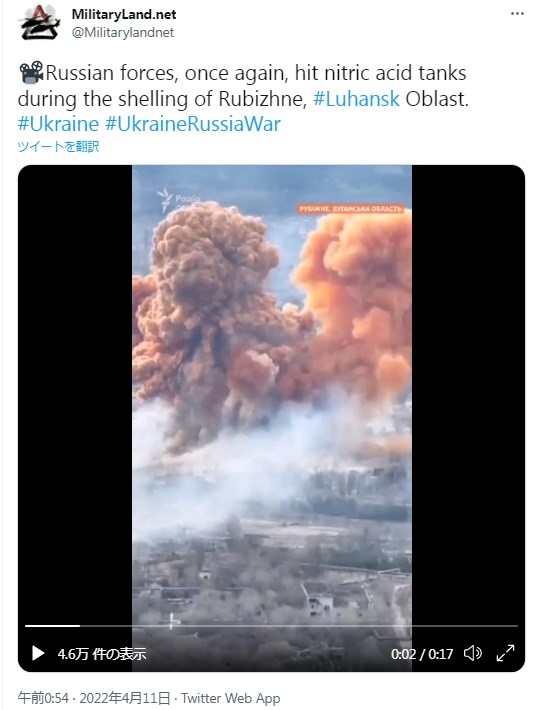Seek on the video progress bar

(x=271, y=626)
